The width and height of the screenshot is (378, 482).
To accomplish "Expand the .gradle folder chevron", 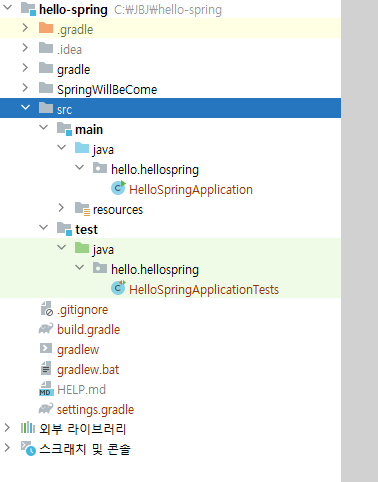I will pyautogui.click(x=25, y=28).
